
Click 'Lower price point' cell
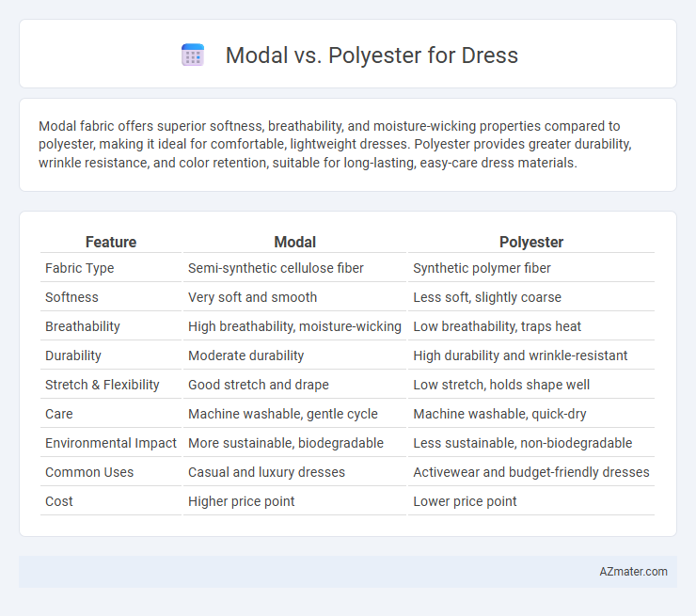(465, 501)
